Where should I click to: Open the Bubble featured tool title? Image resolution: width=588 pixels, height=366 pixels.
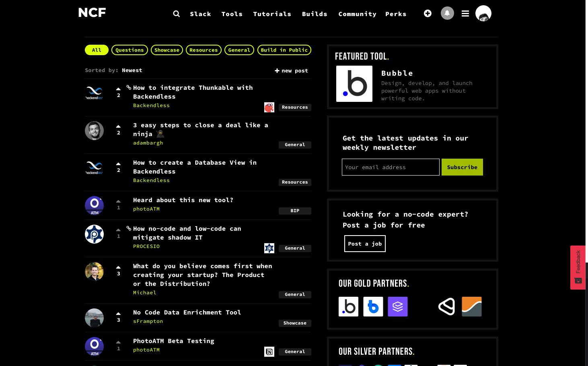coord(397,73)
